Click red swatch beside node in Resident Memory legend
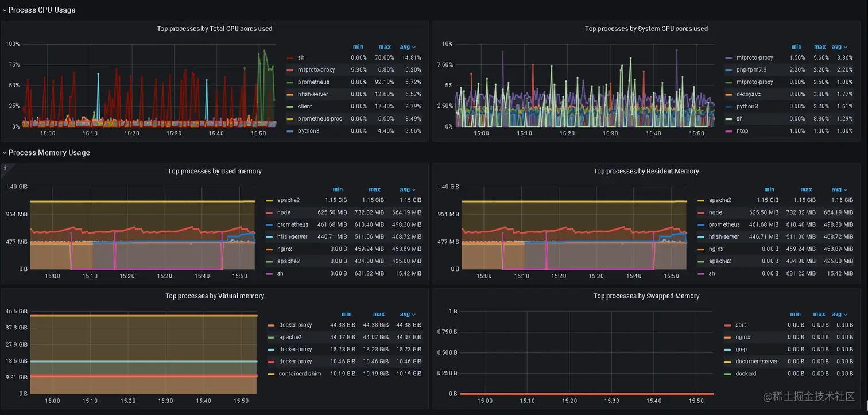 click(x=701, y=212)
